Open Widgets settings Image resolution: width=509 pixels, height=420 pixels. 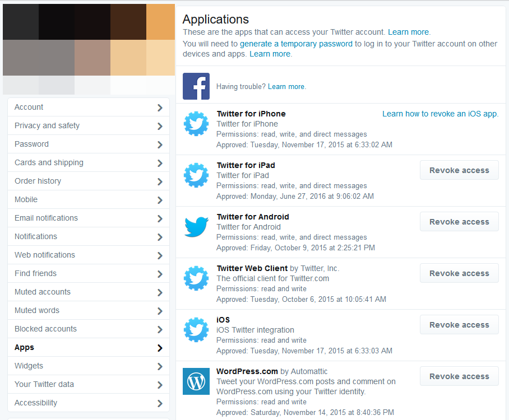click(x=89, y=366)
